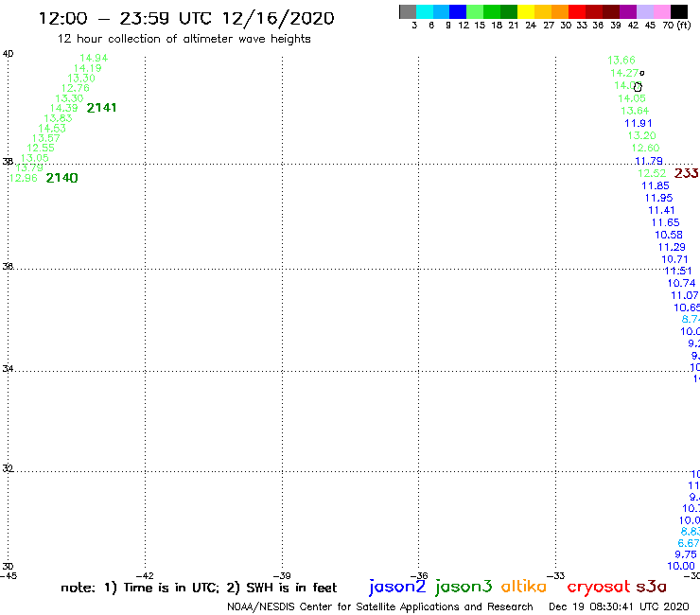Click the wave height value 14.27
This screenshot has width=700, height=615.
pyautogui.click(x=624, y=73)
